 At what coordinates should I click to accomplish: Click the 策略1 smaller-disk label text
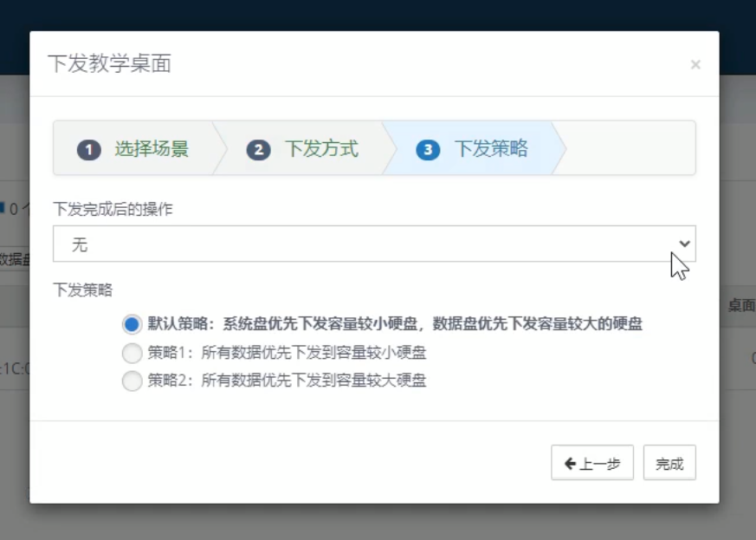286,353
